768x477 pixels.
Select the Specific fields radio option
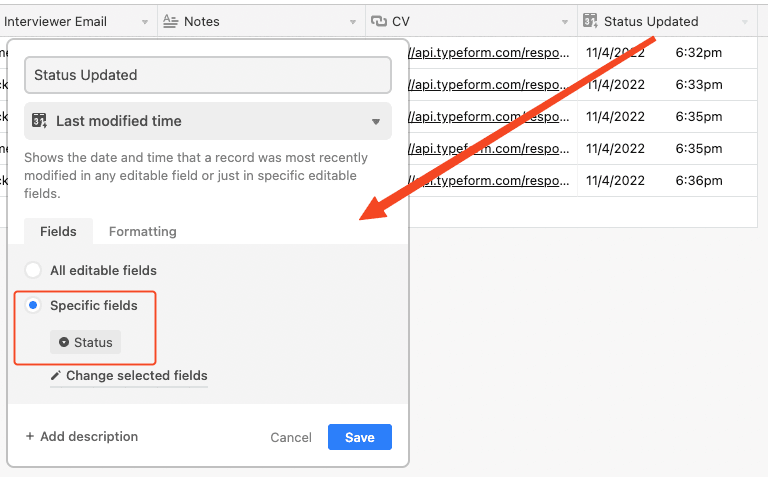(x=34, y=305)
